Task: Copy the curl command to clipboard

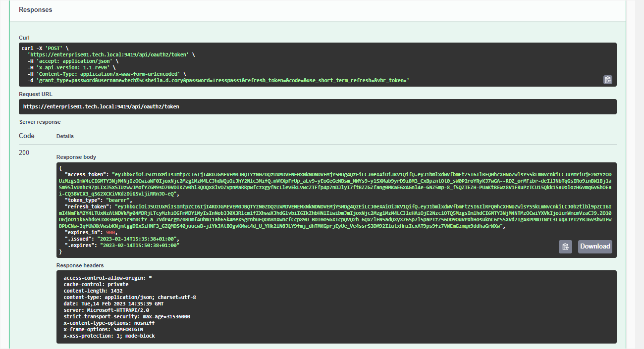Action: pyautogui.click(x=608, y=80)
